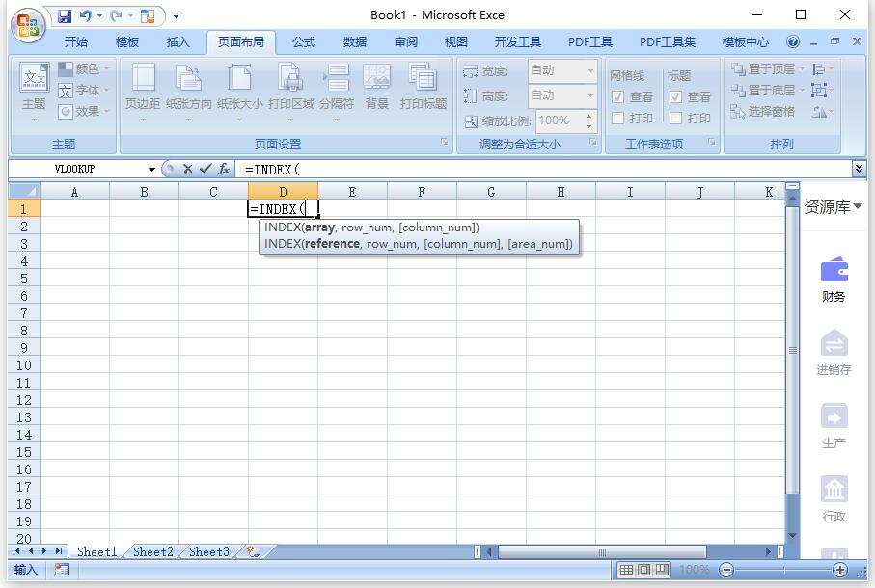Viewport: 875px width, 588px height.
Task: Open Scale to Fit dialog launcher
Action: (593, 142)
